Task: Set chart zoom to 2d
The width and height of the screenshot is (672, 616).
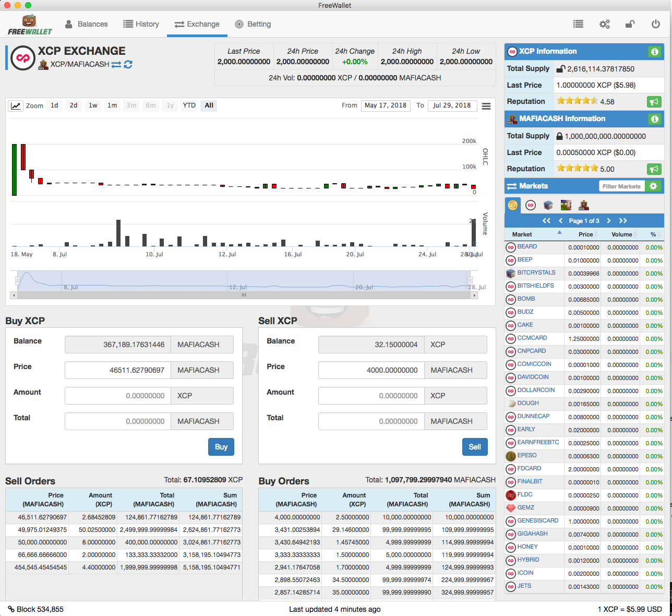Action: coord(74,105)
